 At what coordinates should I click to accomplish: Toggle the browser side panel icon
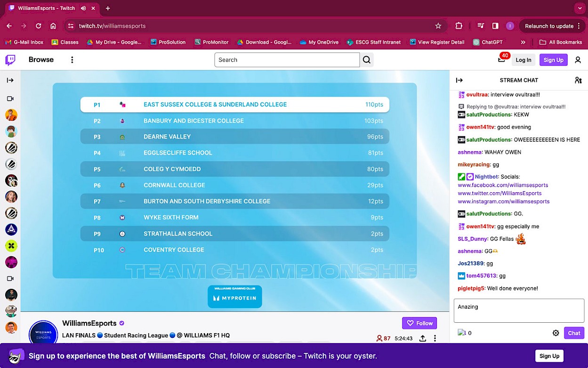495,26
